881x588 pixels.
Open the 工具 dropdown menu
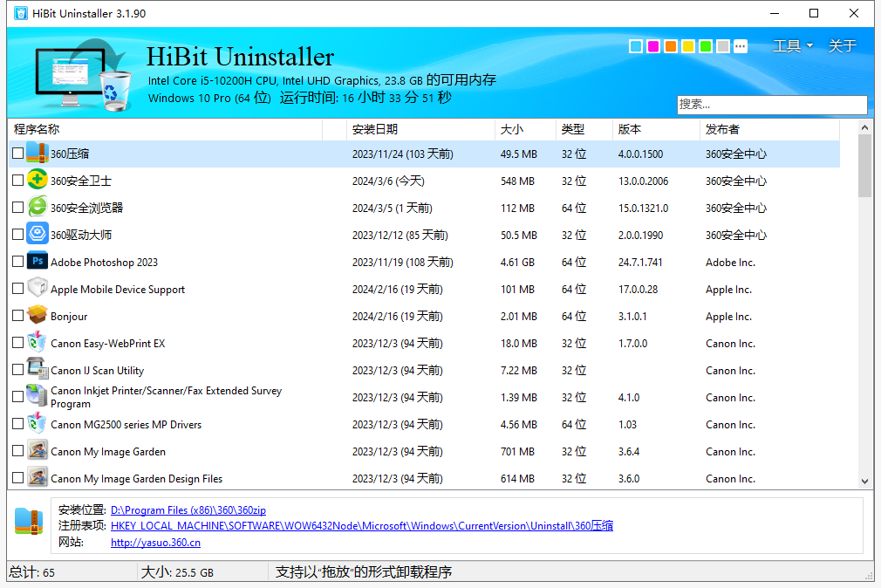792,45
